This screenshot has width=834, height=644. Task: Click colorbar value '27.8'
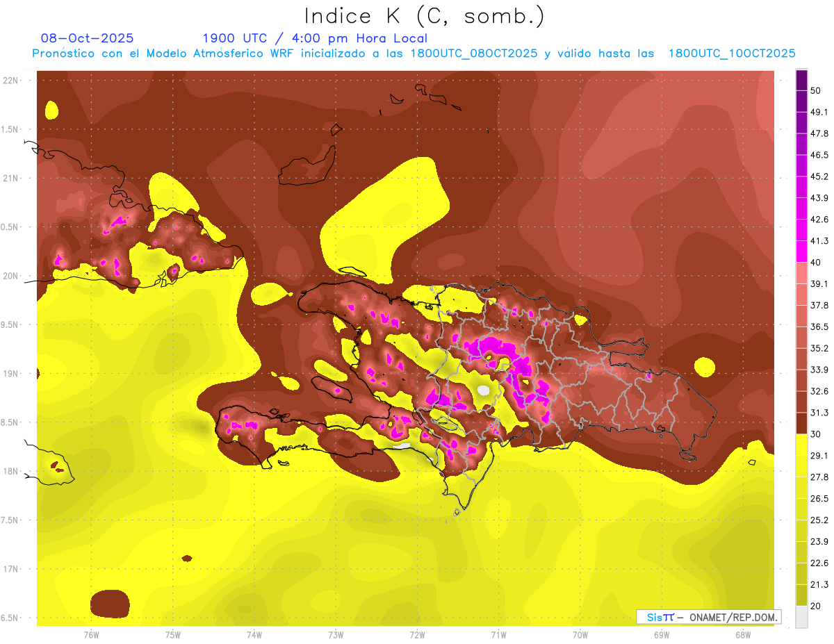pyautogui.click(x=820, y=477)
